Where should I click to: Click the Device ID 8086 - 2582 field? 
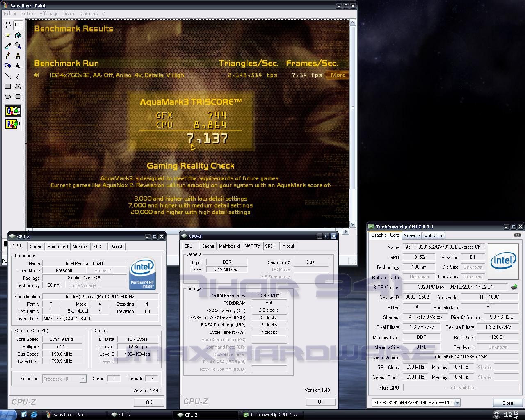[x=417, y=297]
